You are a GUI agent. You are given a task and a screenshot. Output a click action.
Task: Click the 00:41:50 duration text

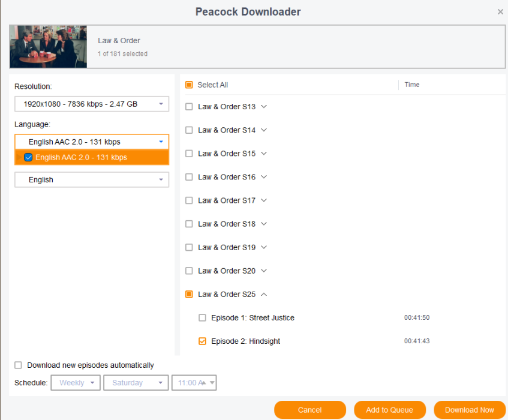pyautogui.click(x=417, y=317)
